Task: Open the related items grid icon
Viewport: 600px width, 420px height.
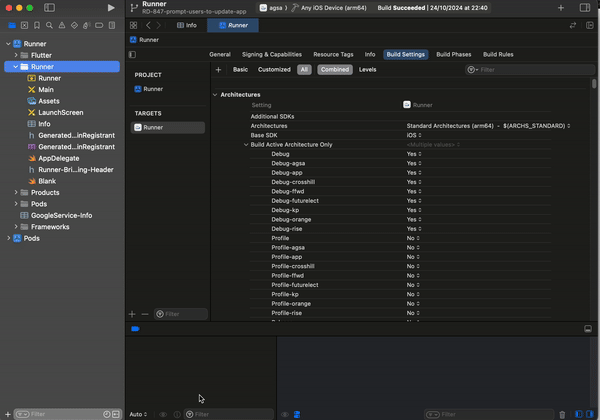Action: coord(134,25)
